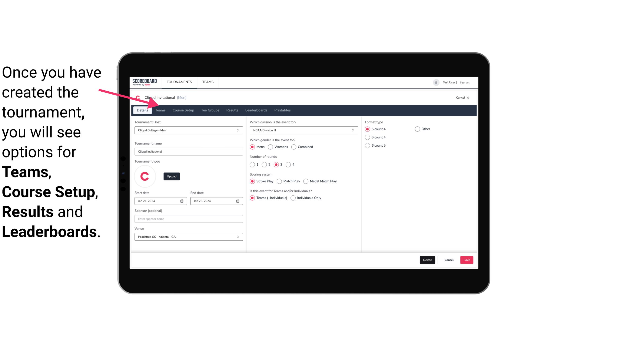This screenshot has width=644, height=346.
Task: Switch to the Course Setup tab
Action: click(183, 110)
